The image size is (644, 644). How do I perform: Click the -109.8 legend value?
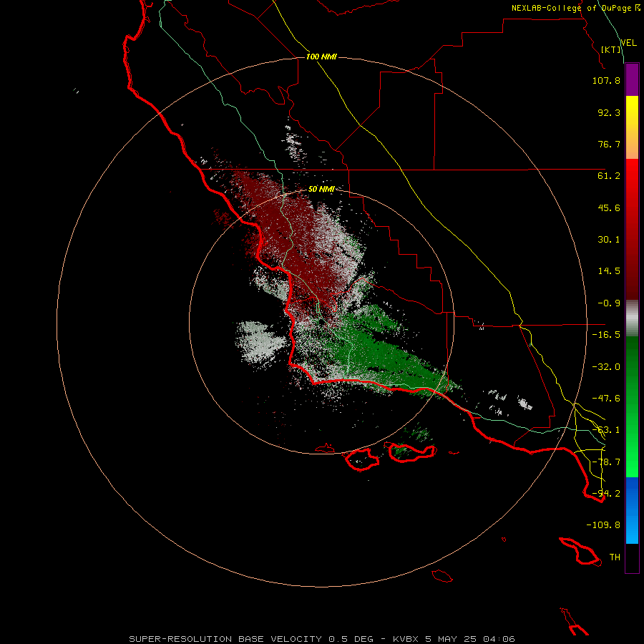pos(603,525)
